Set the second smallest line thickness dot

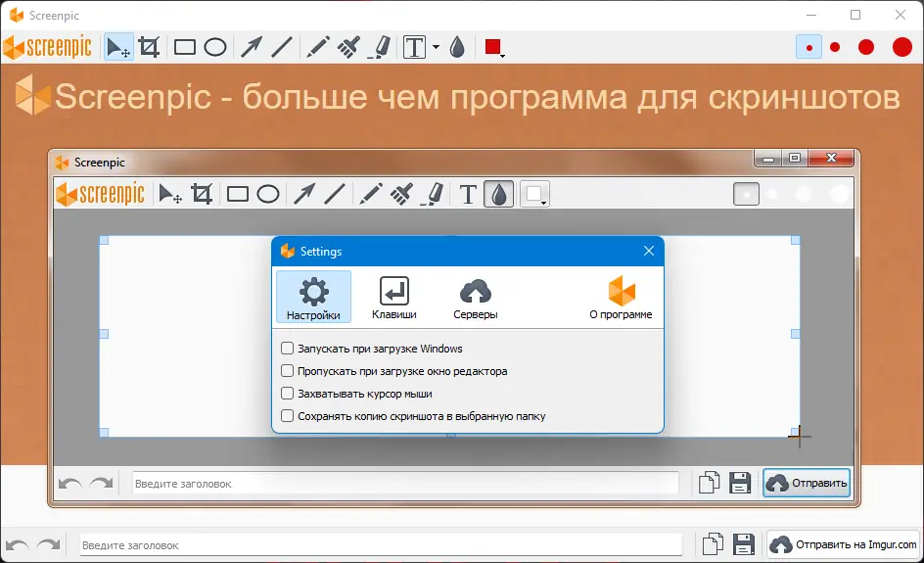pyautogui.click(x=835, y=47)
